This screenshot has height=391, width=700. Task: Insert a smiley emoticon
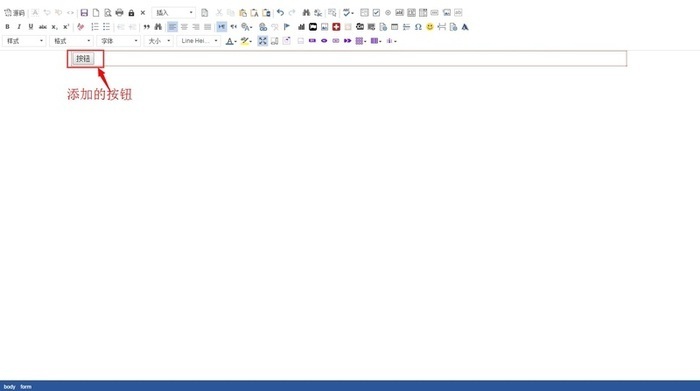429,27
